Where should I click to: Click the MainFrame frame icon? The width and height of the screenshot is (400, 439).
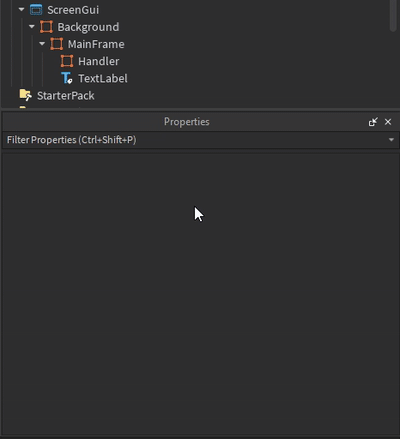click(57, 44)
